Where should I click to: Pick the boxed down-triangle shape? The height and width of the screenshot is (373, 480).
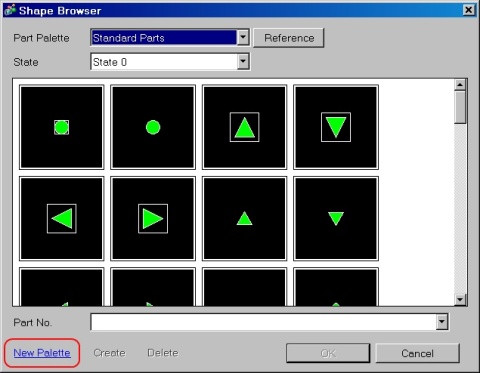336,127
